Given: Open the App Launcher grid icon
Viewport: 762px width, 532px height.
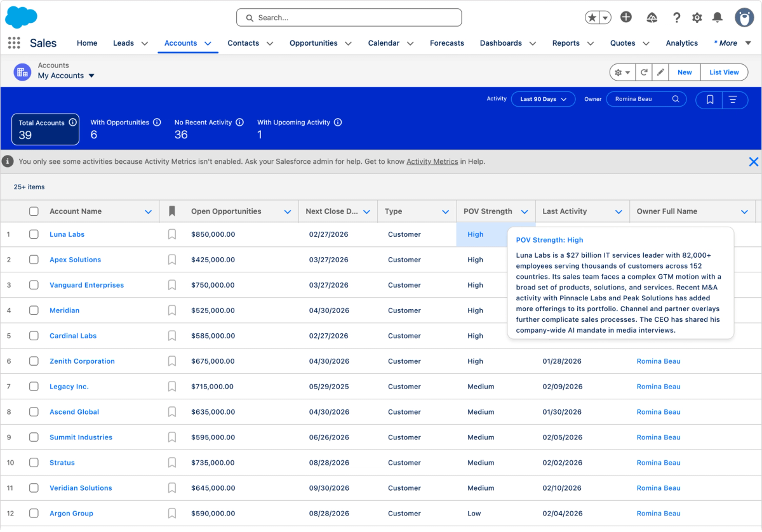Looking at the screenshot, I should pyautogui.click(x=14, y=43).
